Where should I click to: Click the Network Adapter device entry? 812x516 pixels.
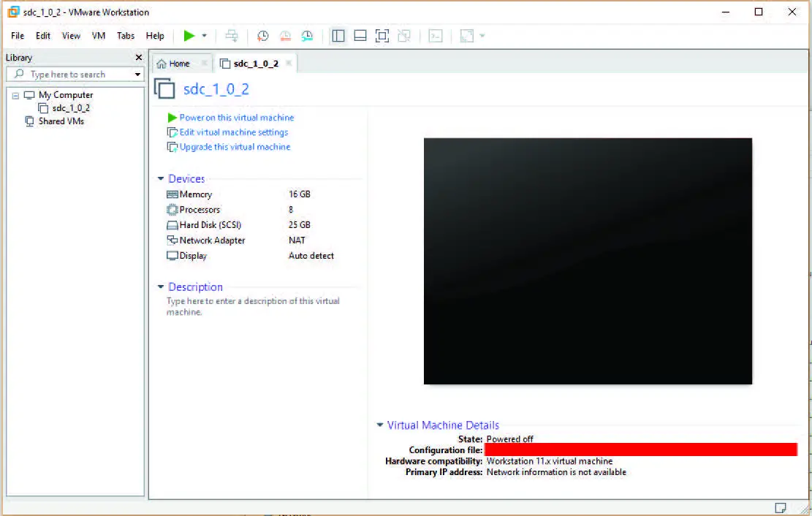tap(212, 240)
